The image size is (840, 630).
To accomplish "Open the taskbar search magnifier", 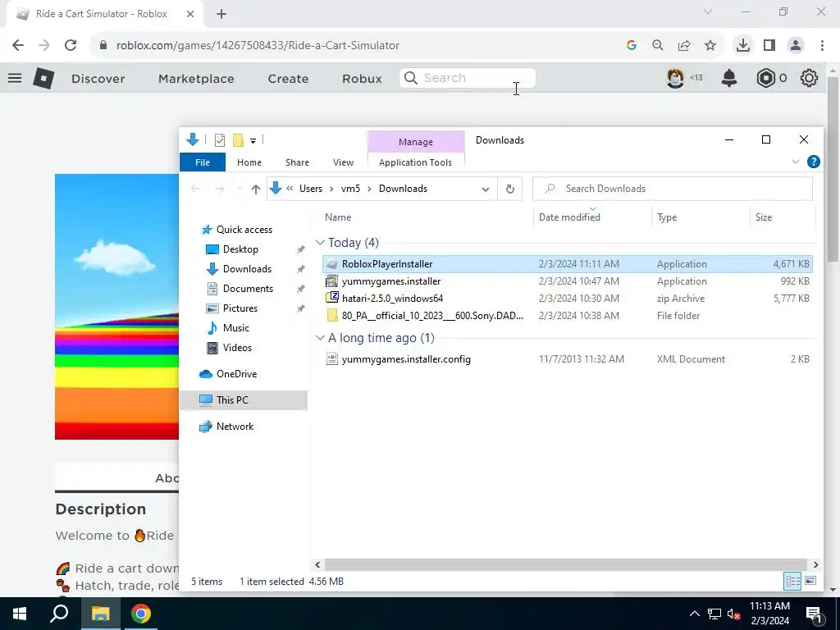I will click(x=59, y=614).
